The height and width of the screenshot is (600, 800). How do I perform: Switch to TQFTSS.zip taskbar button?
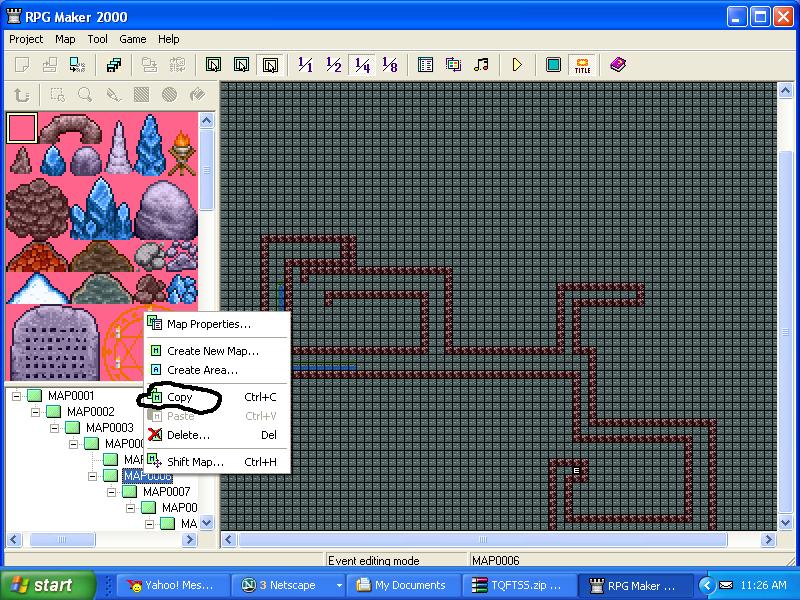tap(519, 586)
